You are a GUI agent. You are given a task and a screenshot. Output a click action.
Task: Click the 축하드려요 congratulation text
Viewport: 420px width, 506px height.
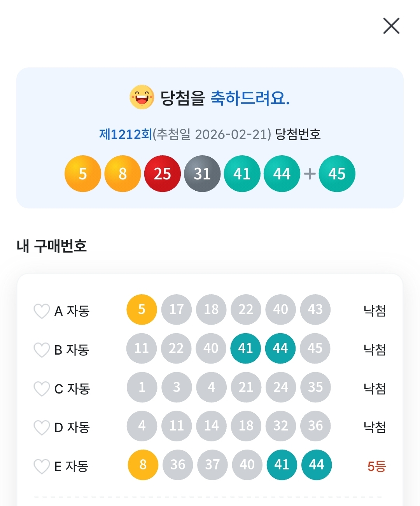pyautogui.click(x=250, y=98)
